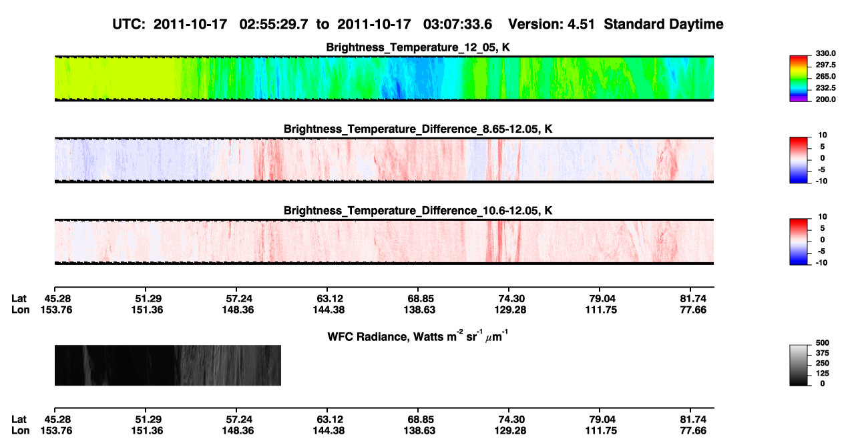Click longitude 144.38 on axis under the 10.6-12.05 panel

click(330, 310)
